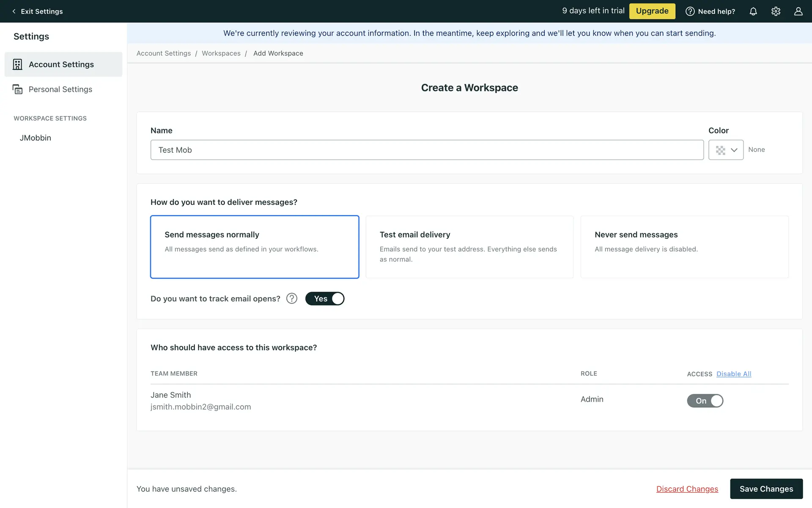Open the JMobbin workspace settings
This screenshot has height=508, width=812.
coord(36,138)
